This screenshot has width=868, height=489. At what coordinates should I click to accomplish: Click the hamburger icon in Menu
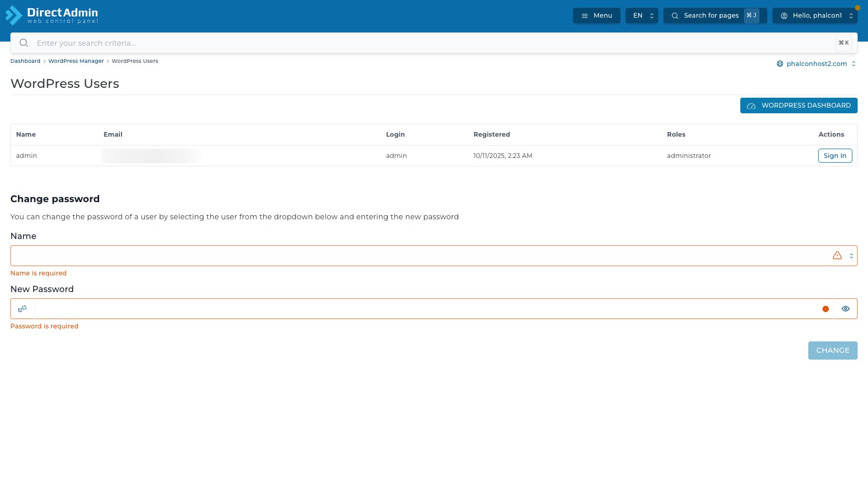(x=585, y=16)
